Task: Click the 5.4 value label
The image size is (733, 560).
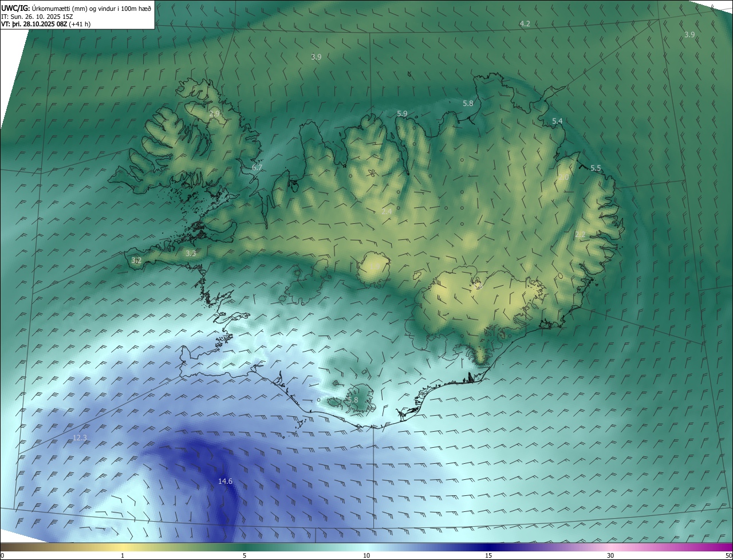Action: coord(557,121)
